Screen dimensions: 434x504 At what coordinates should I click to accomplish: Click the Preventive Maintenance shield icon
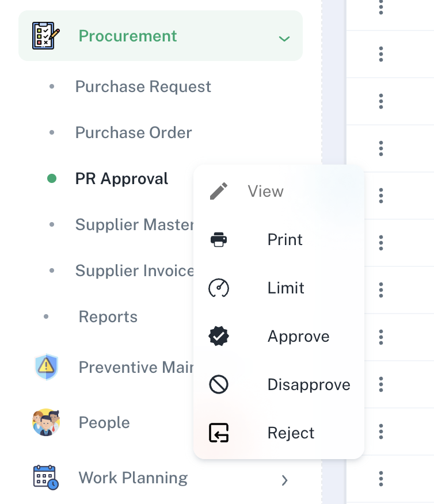(x=46, y=367)
